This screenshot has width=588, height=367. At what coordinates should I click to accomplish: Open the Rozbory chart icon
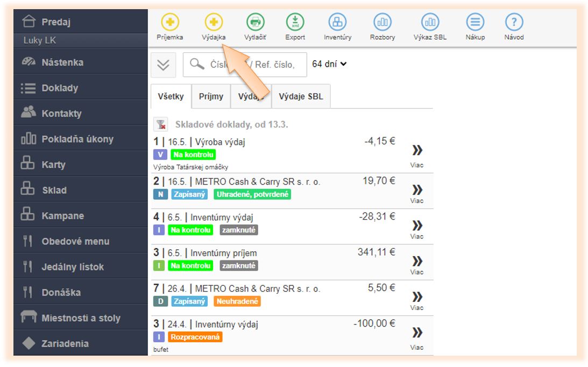[x=382, y=23]
